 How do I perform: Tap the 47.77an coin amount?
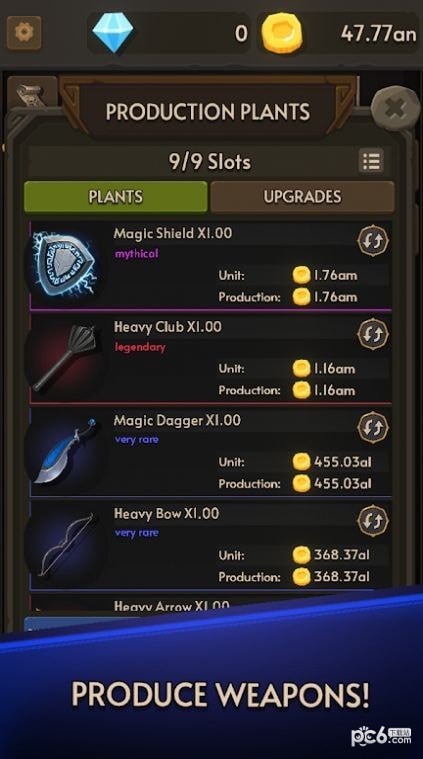[x=378, y=33]
